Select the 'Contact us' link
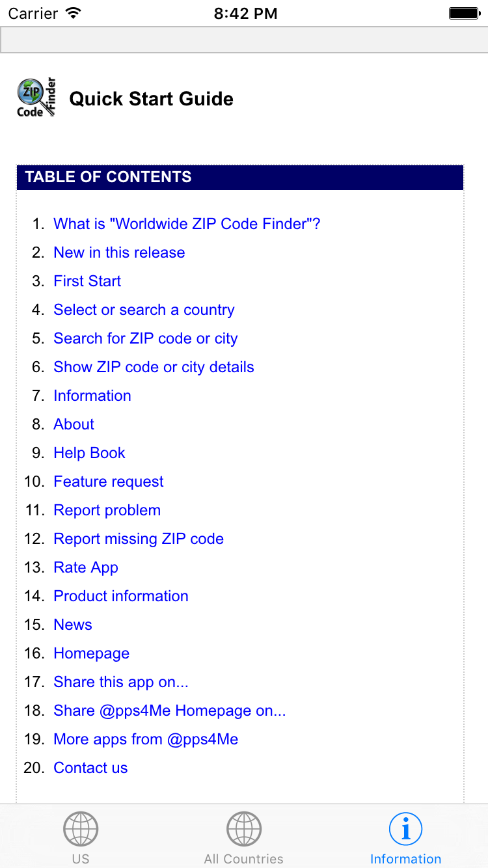This screenshot has height=868, width=488. click(90, 768)
